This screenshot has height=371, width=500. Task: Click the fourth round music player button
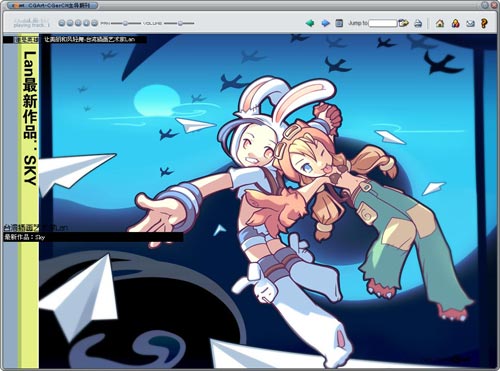click(x=86, y=23)
